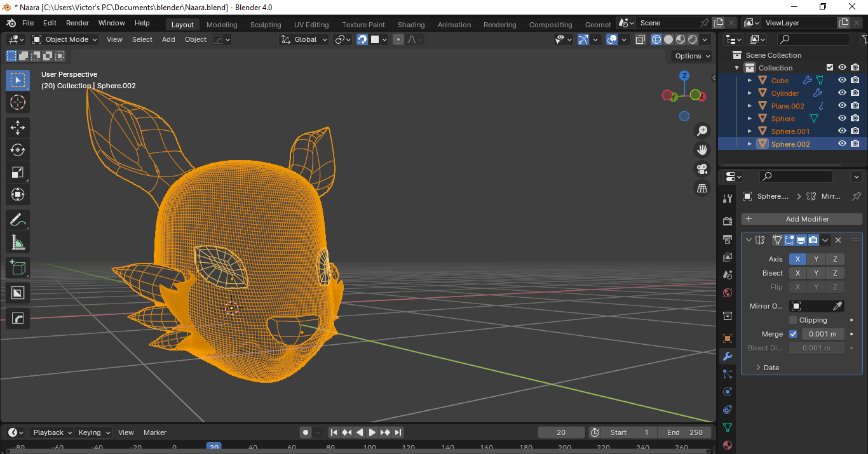Open the Playback dropdown in timeline

pyautogui.click(x=52, y=432)
